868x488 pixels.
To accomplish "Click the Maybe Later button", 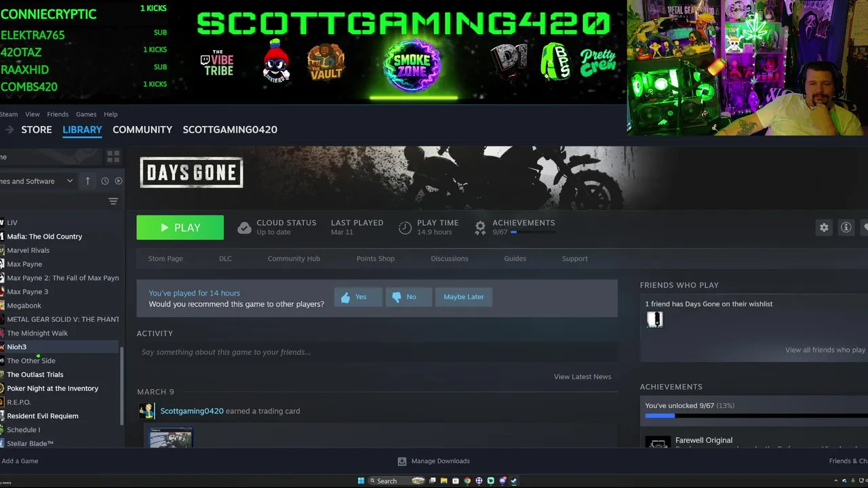I will tap(464, 297).
